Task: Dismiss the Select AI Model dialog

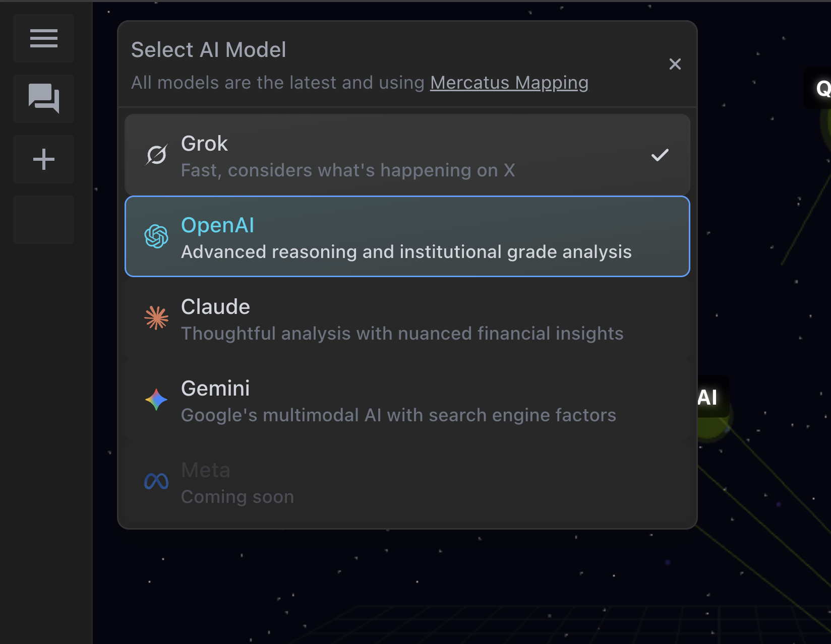Action: [675, 64]
